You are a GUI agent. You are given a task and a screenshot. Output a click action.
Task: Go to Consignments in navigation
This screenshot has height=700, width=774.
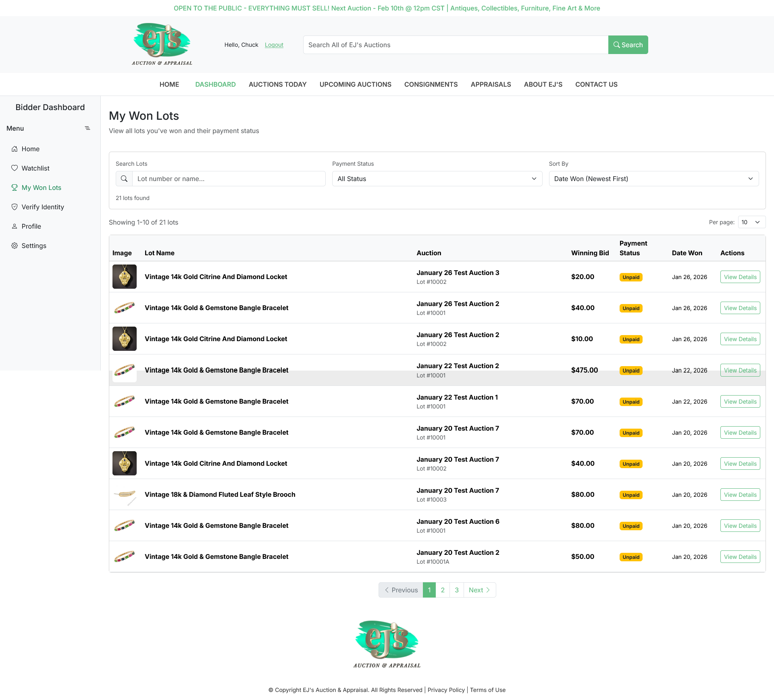pyautogui.click(x=431, y=84)
